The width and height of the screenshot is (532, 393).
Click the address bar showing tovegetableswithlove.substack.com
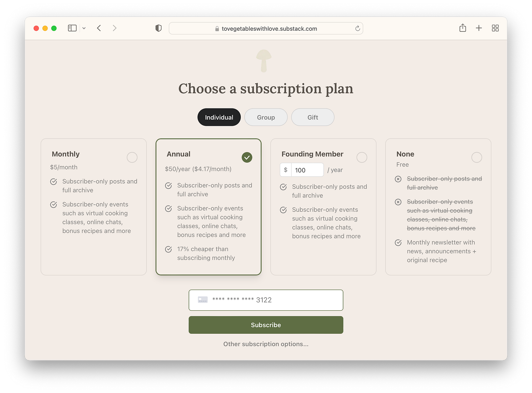point(266,29)
